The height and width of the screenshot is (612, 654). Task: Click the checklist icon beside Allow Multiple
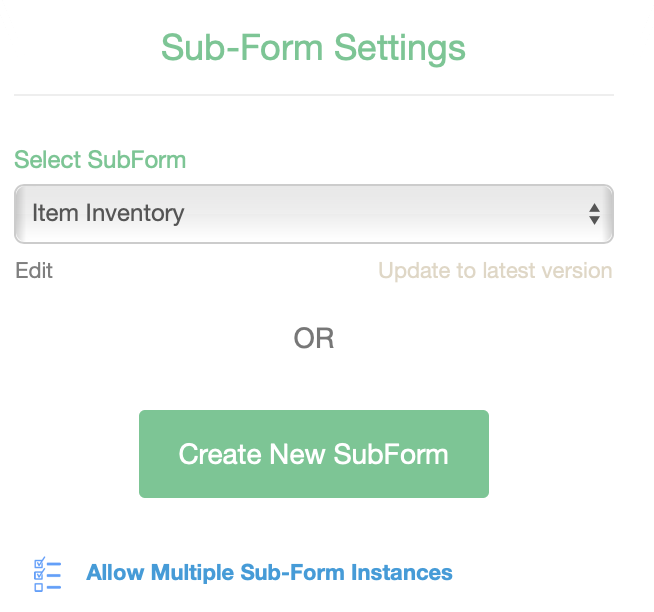[47, 574]
